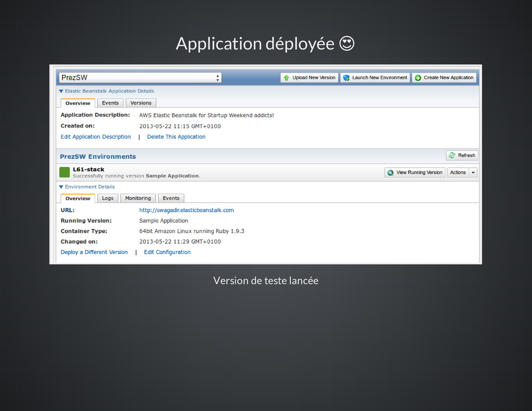The image size is (532, 411).
Task: Click Delete This Application link
Action: pyautogui.click(x=176, y=137)
